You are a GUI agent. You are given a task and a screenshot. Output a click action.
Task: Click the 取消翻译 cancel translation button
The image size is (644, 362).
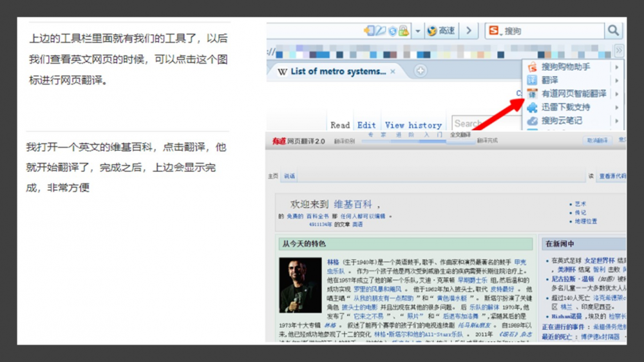point(597,140)
